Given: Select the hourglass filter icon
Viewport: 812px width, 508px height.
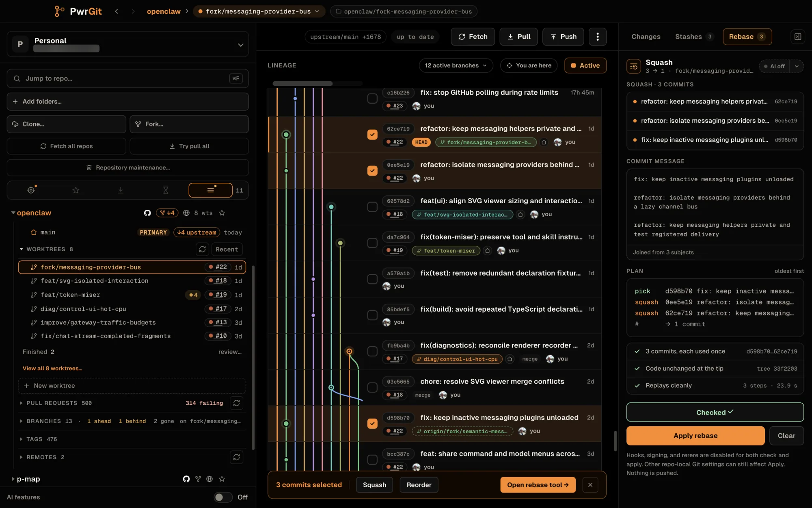Looking at the screenshot, I should click(166, 190).
